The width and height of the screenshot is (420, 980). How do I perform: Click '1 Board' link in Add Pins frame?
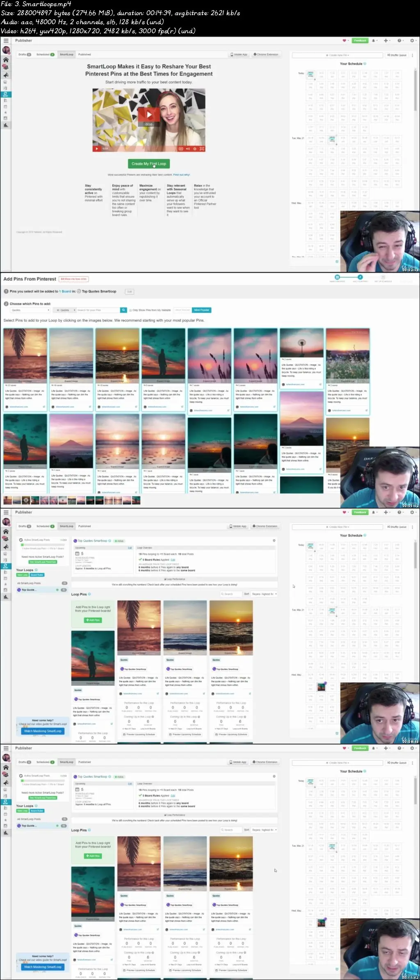(66, 292)
